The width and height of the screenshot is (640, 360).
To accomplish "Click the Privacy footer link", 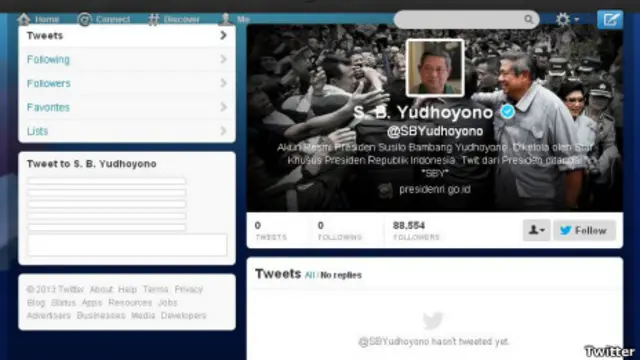I will tap(189, 289).
